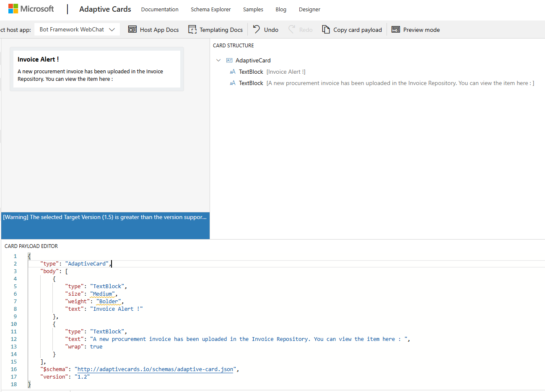
Task: Open the Host App Docs icon
Action: (132, 29)
